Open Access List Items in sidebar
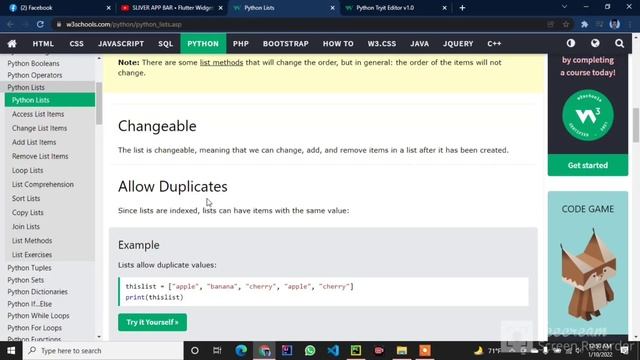 tap(38, 114)
